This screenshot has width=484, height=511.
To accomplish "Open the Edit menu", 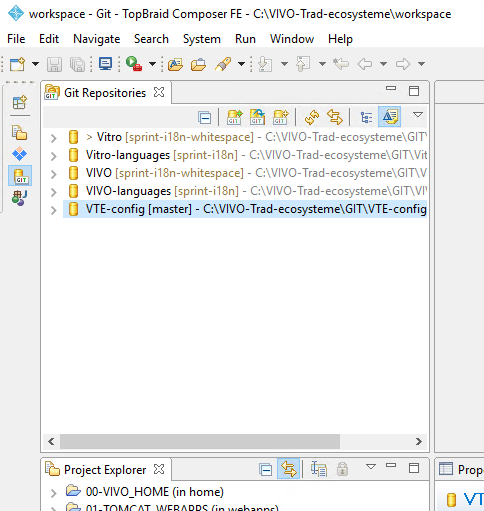I will pos(49,39).
